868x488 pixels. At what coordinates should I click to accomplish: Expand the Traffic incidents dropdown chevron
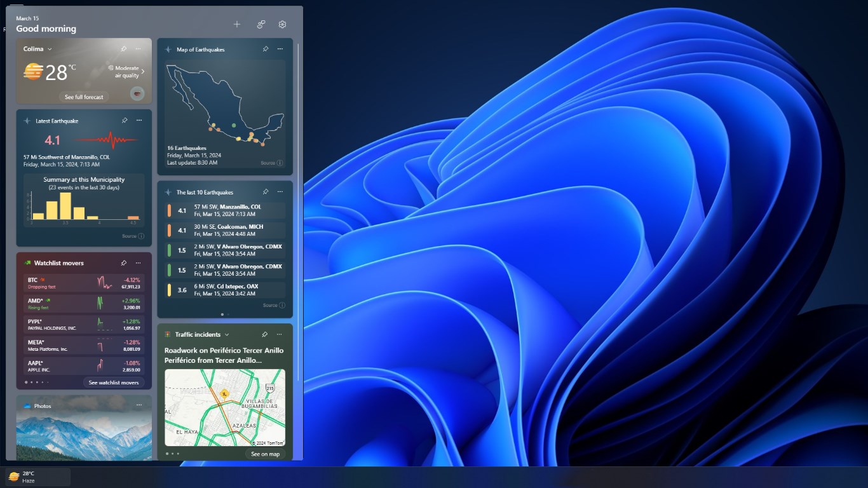coord(227,334)
